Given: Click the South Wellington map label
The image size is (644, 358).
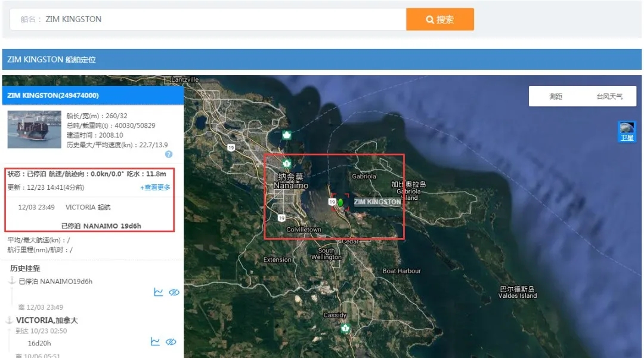Looking at the screenshot, I should tap(326, 254).
